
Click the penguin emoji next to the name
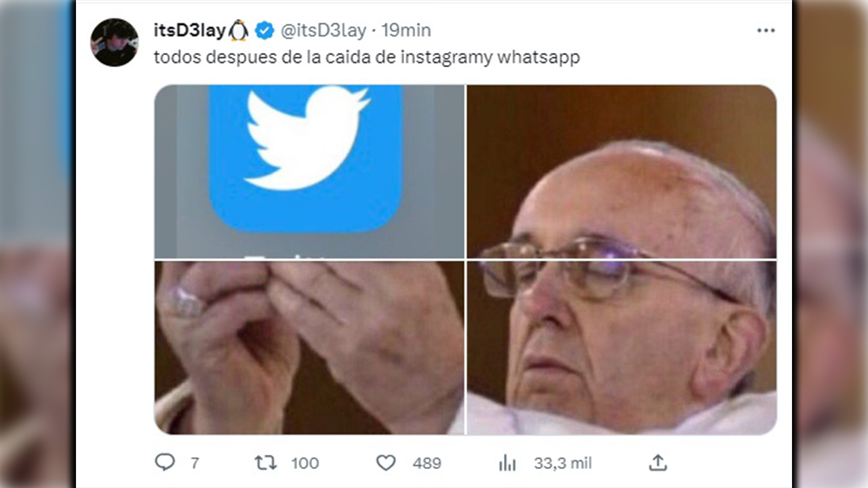(239, 30)
